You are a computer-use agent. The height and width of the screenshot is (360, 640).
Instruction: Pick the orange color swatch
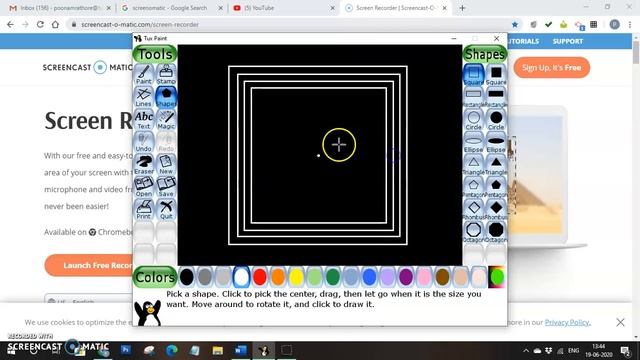point(278,277)
